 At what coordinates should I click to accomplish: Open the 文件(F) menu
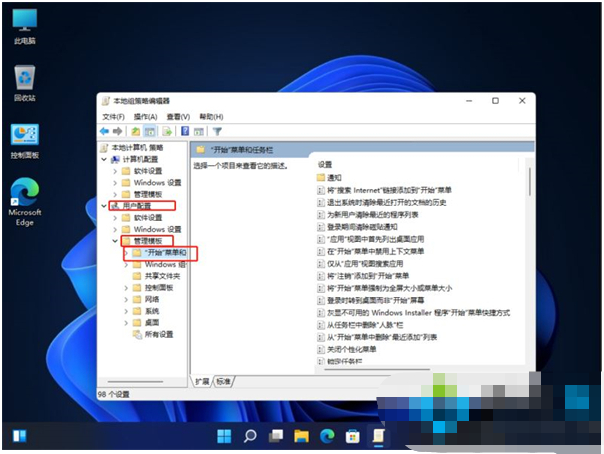(x=113, y=116)
